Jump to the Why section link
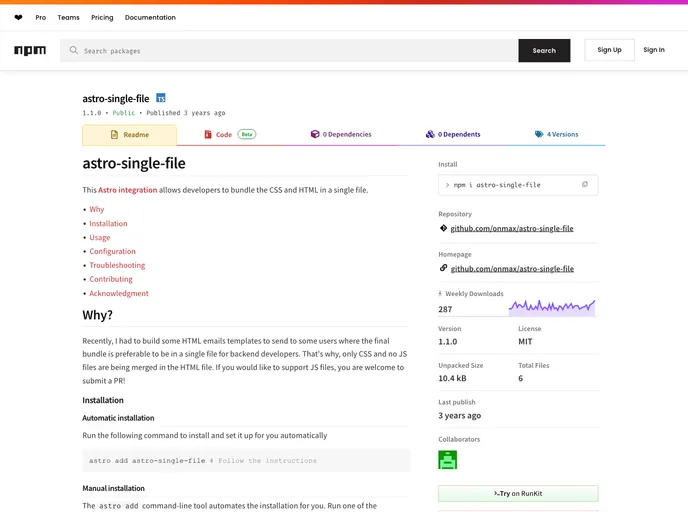The height and width of the screenshot is (512, 688). point(97,209)
